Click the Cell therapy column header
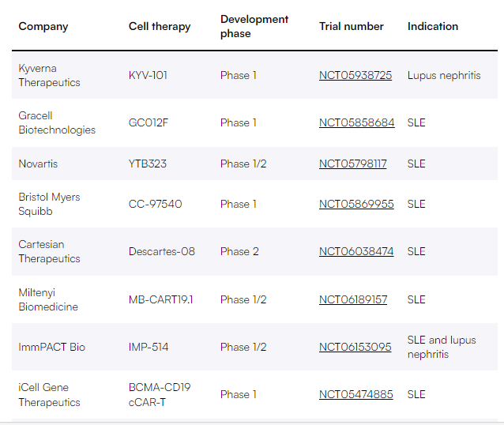Screen dimensions: 504x425 pos(160,26)
